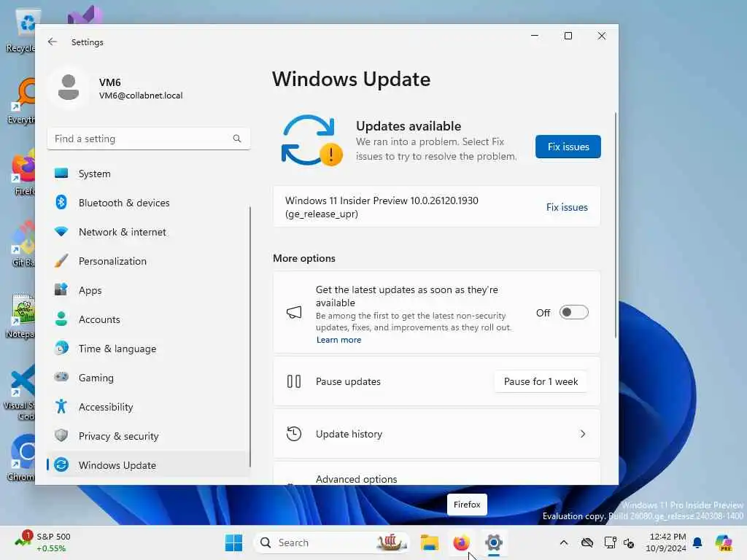747x560 pixels.
Task: Select Privacy & security category
Action: [x=149, y=436]
